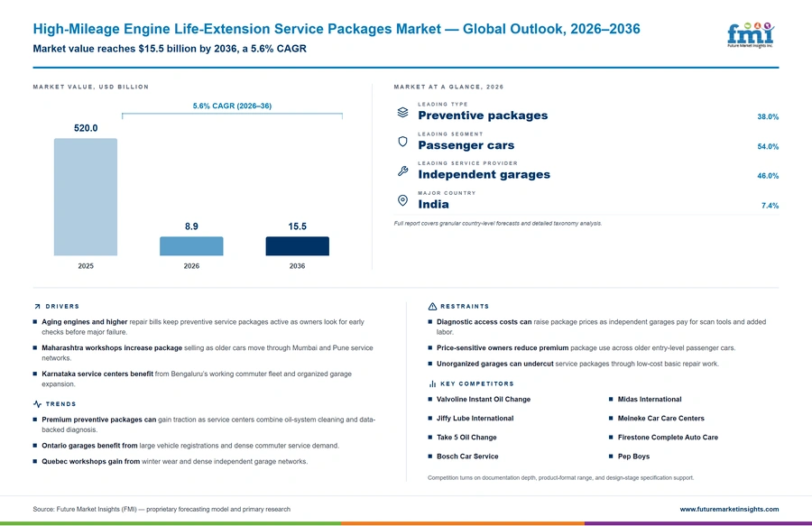812x526 pixels.
Task: Click the full report coverage footnote
Action: [498, 224]
